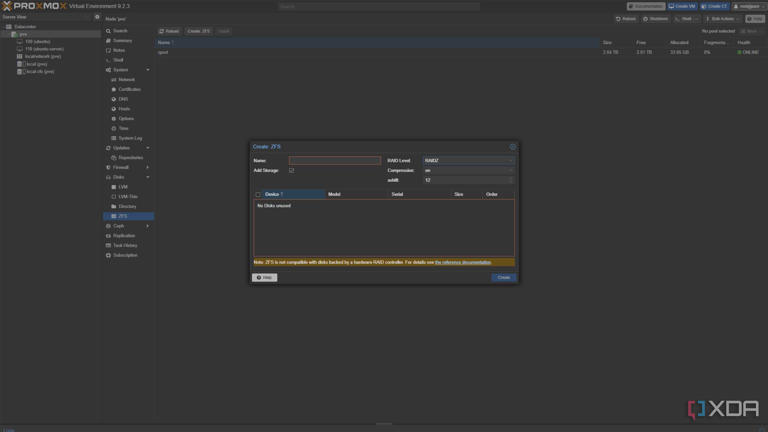Open the Shell entry in node menu
Viewport: 768px width, 432px height.
click(x=119, y=60)
